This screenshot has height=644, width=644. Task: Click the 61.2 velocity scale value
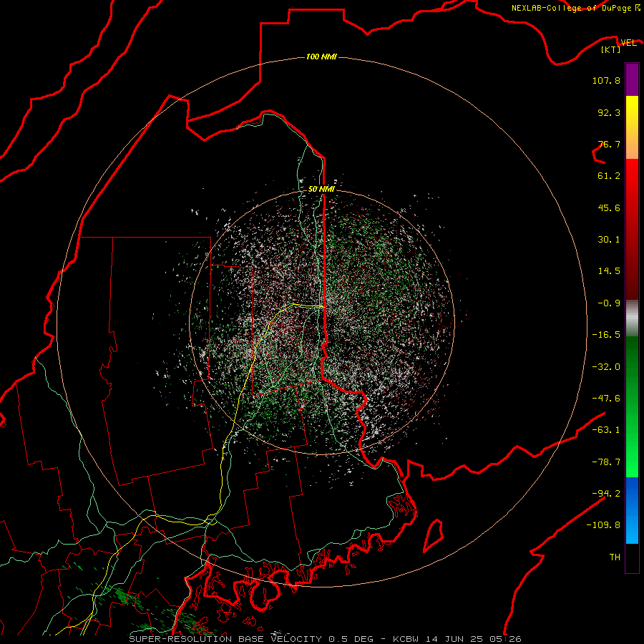click(x=609, y=176)
